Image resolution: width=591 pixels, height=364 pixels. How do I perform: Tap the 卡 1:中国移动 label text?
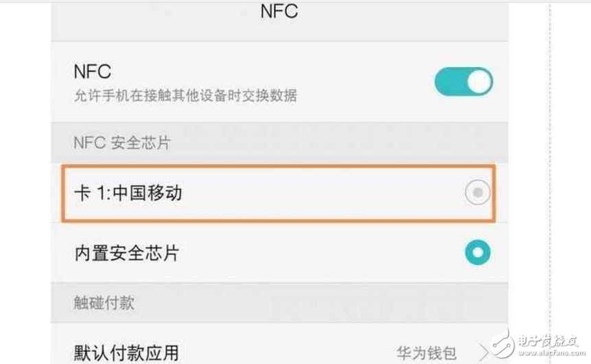tap(128, 193)
